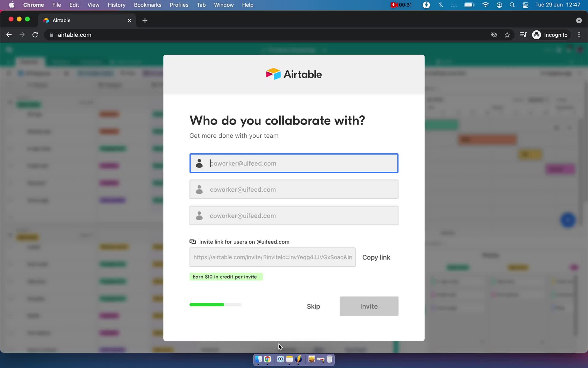
Task: Skip the collaborator invite step
Action: [313, 306]
